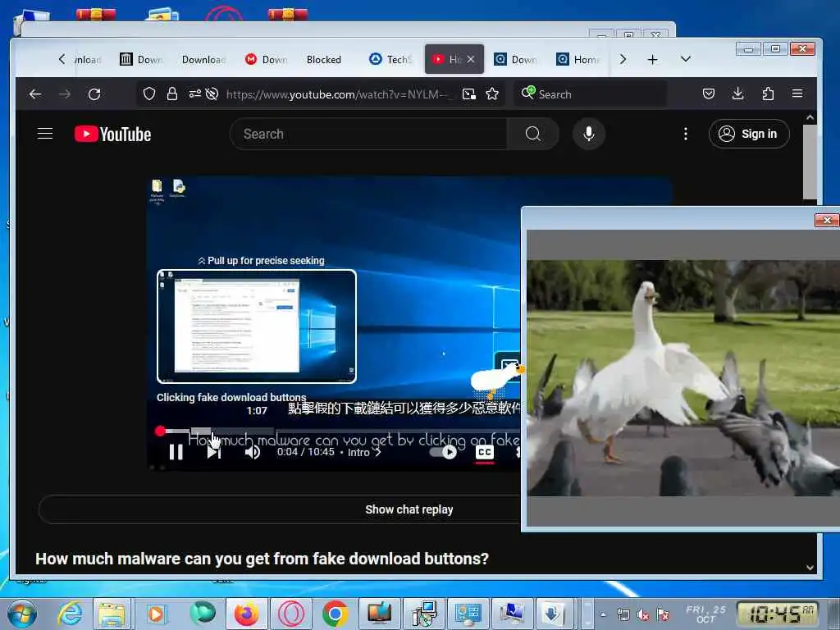Show hidden system tray icons
This screenshot has width=840, height=630.
[x=603, y=614]
